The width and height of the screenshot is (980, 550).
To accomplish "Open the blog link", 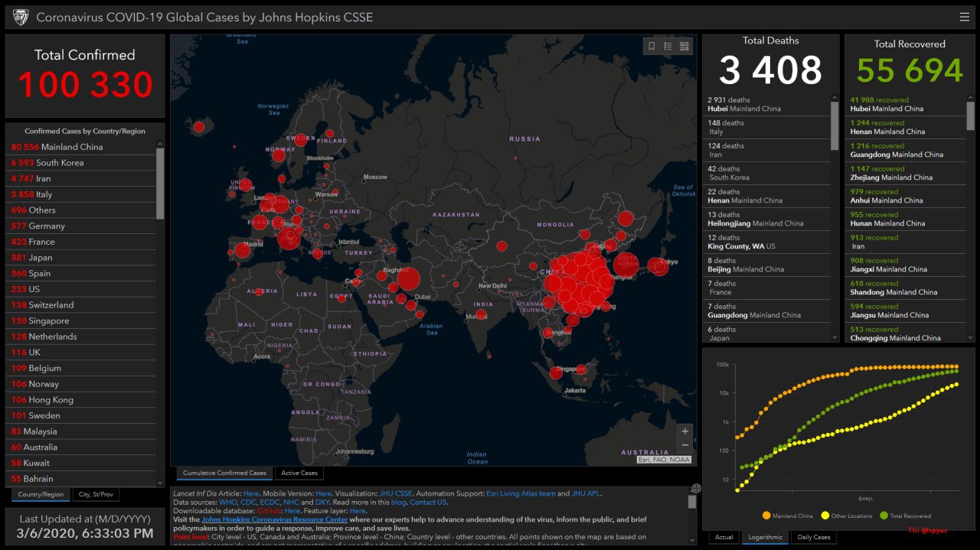I will (399, 502).
